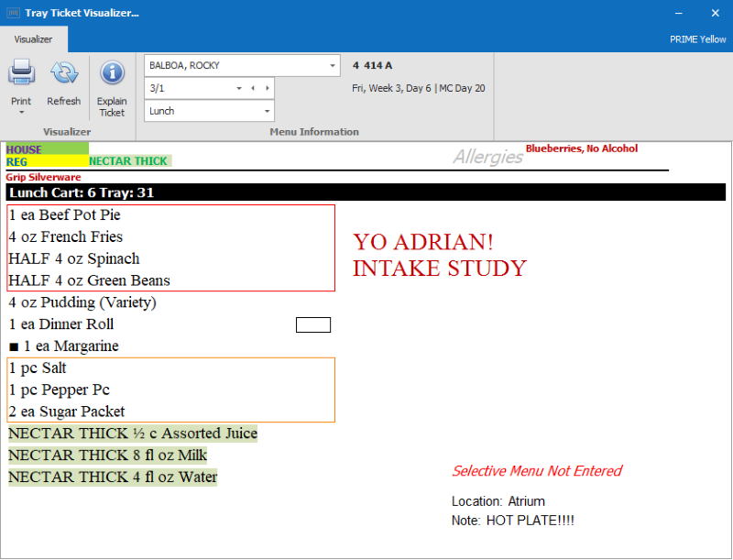Minimize the Tray Ticket Visualizer window
This screenshot has height=560, width=733.
(x=679, y=14)
